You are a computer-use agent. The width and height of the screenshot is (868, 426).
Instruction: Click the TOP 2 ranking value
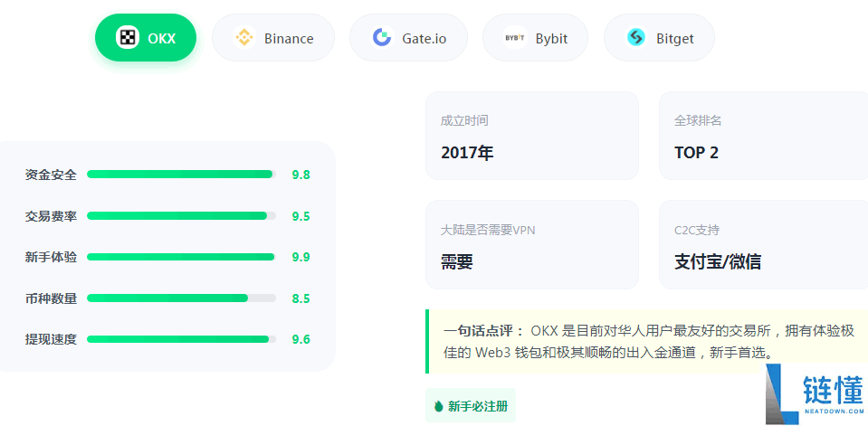coord(696,153)
